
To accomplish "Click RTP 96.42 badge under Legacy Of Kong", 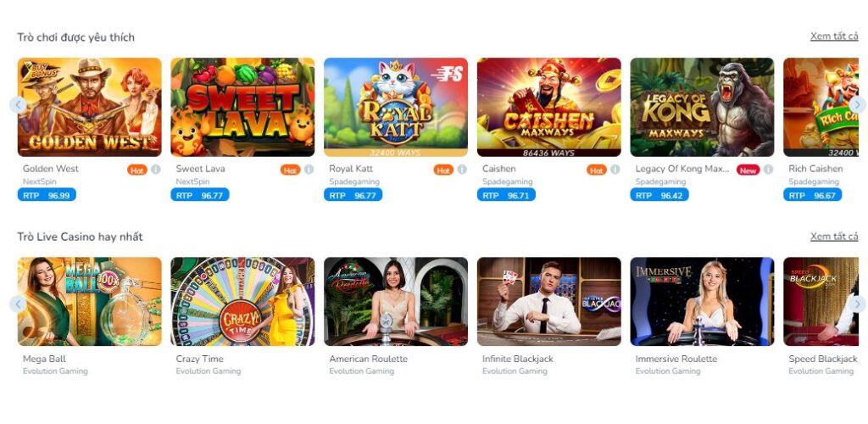I will point(659,195).
